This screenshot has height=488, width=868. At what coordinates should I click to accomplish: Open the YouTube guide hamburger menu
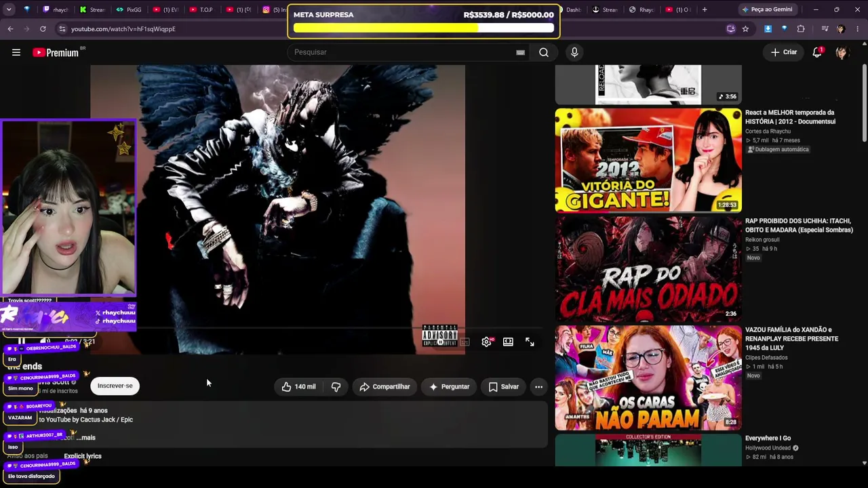[16, 52]
